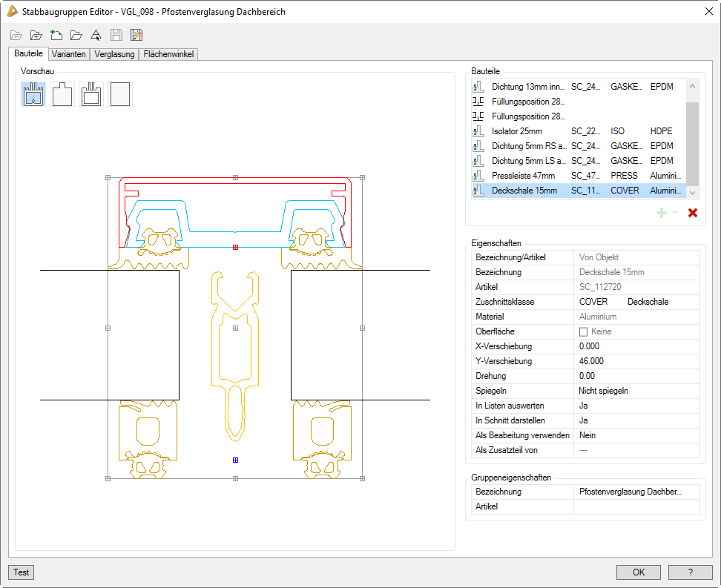This screenshot has height=588, width=721.
Task: Switch to the Varianten tab
Action: coord(69,54)
